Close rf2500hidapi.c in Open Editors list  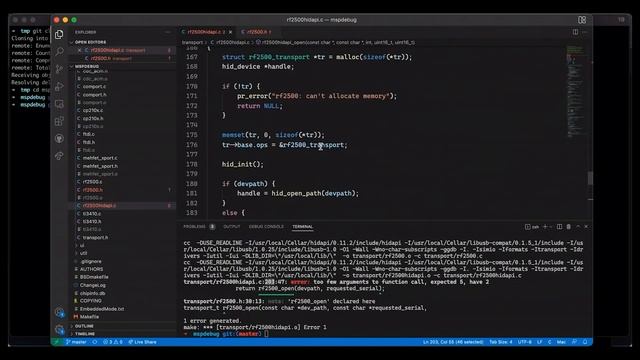tap(80, 50)
